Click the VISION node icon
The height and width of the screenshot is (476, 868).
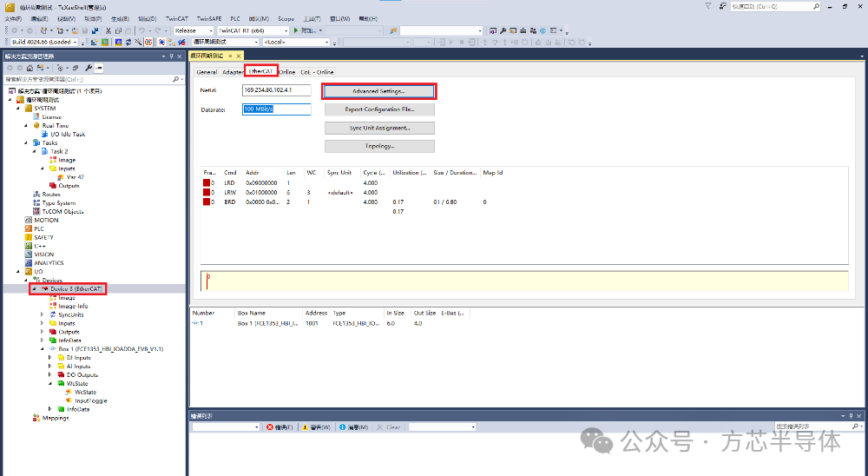[x=29, y=255]
